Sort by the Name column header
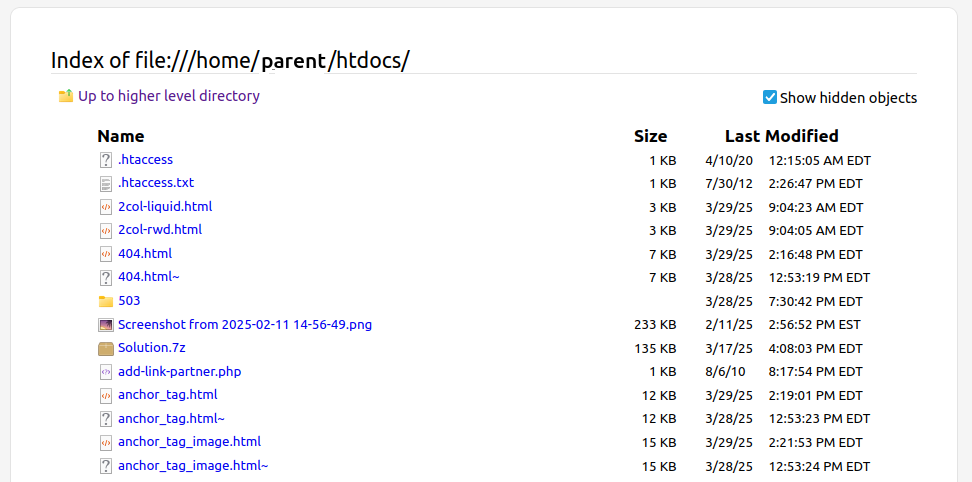The height and width of the screenshot is (482, 972). (121, 136)
